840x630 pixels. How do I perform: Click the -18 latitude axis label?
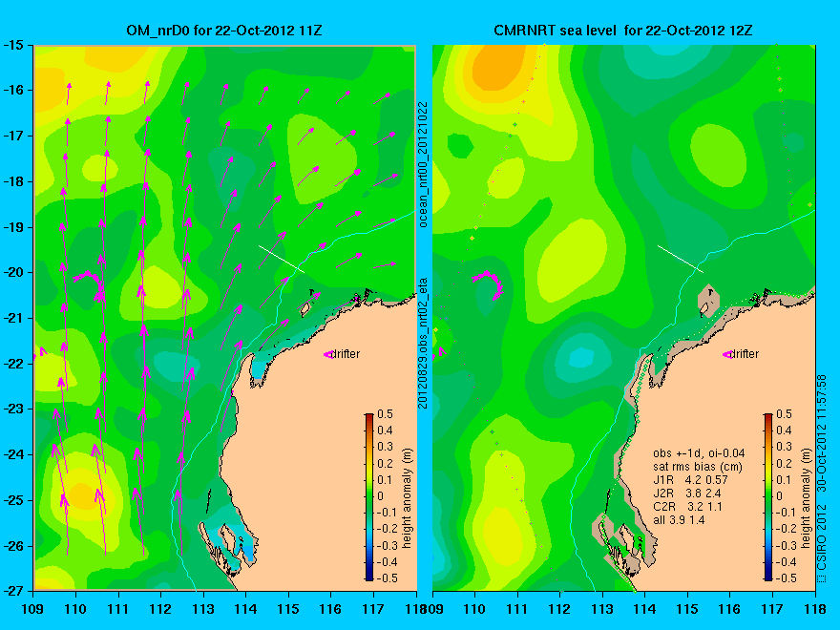pyautogui.click(x=12, y=181)
